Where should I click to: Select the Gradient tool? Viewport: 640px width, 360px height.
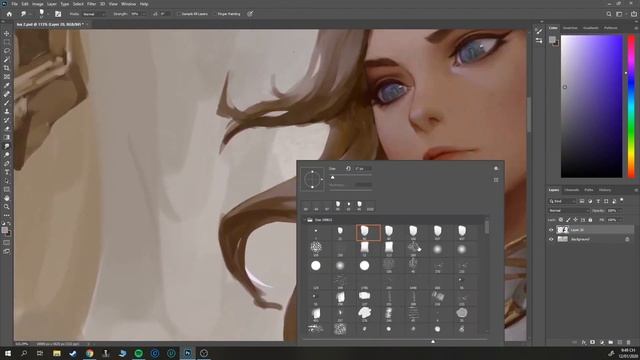7,137
